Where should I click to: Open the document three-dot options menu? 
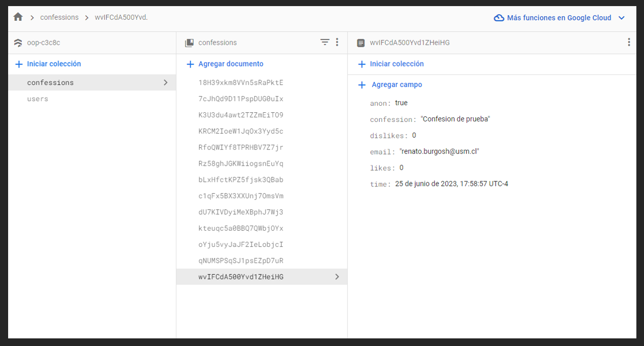click(x=629, y=43)
